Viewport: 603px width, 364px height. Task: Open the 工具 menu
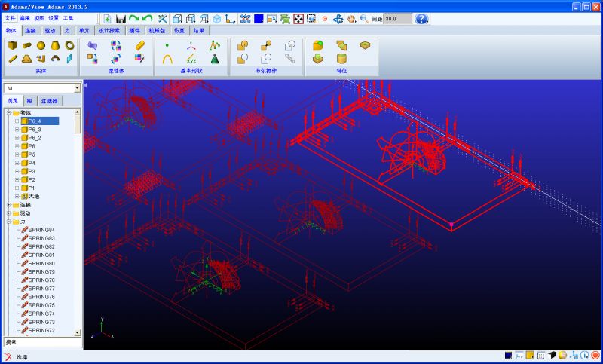pos(68,18)
